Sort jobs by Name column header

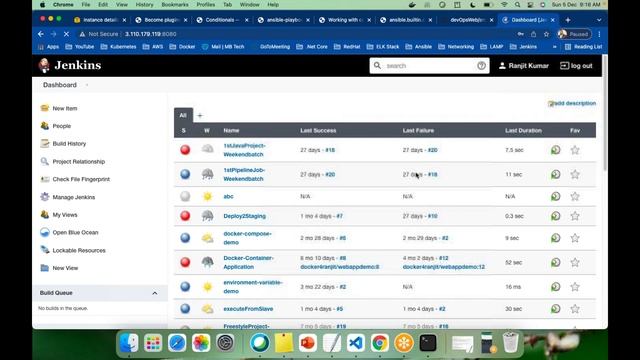(x=231, y=131)
